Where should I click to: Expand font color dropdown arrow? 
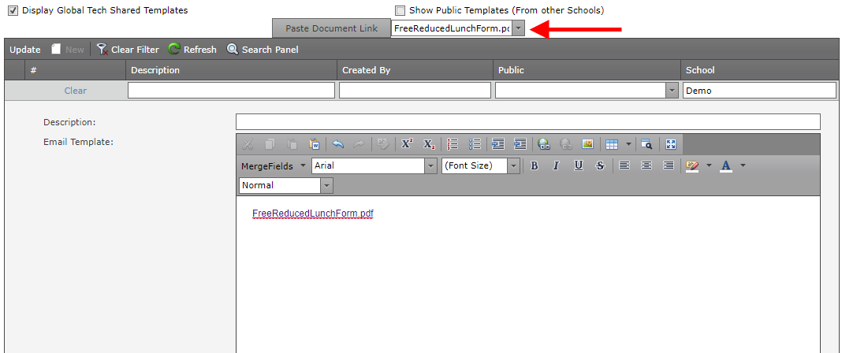tap(743, 165)
